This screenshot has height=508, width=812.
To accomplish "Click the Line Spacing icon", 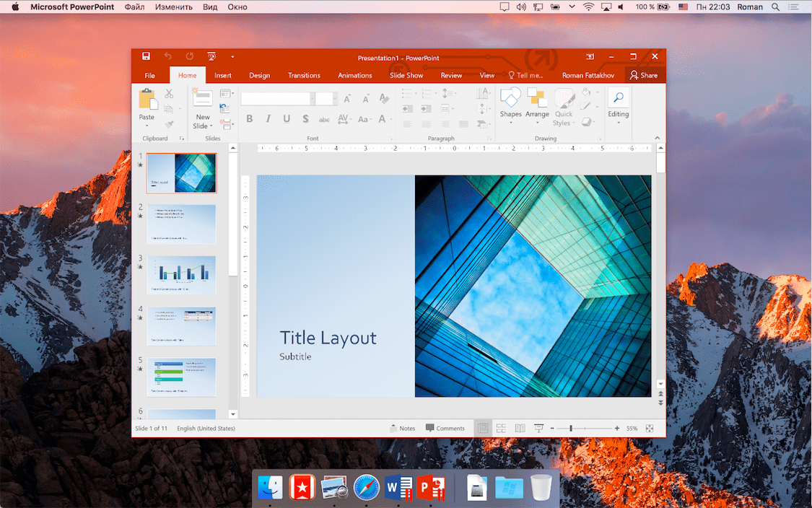I will 448,94.
